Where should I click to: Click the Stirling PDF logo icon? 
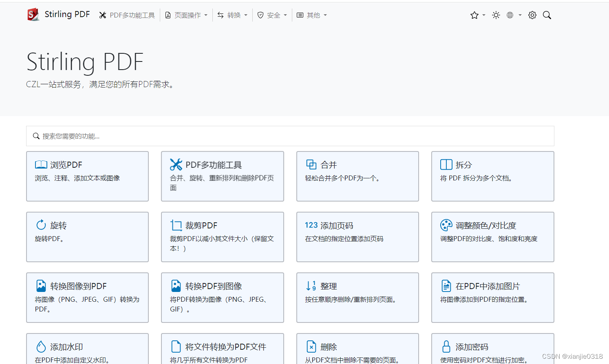coord(33,15)
